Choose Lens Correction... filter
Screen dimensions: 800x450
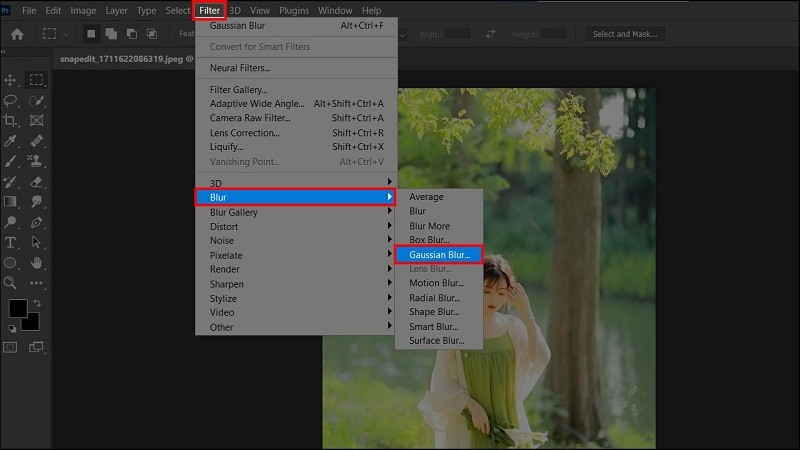[296, 132]
